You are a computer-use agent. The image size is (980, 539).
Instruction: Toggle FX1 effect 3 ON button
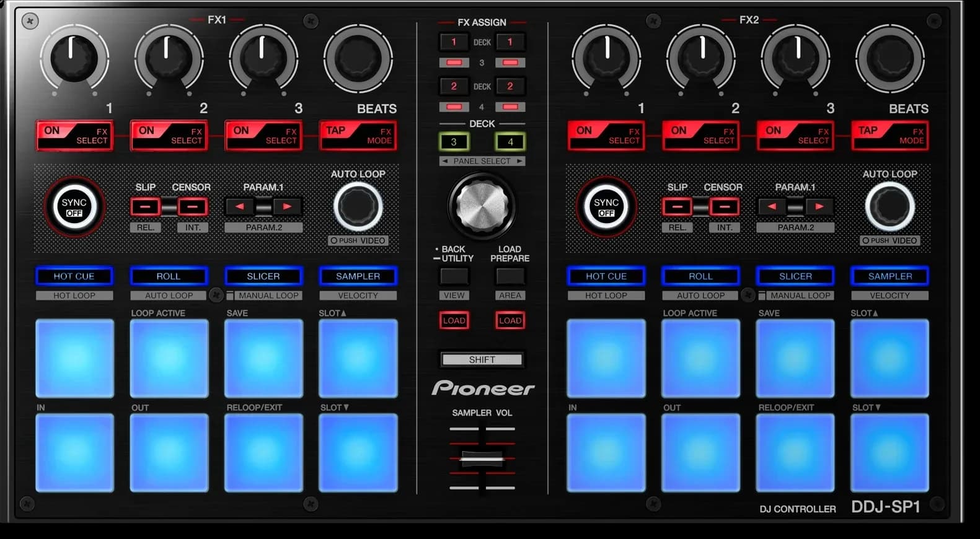click(x=263, y=136)
